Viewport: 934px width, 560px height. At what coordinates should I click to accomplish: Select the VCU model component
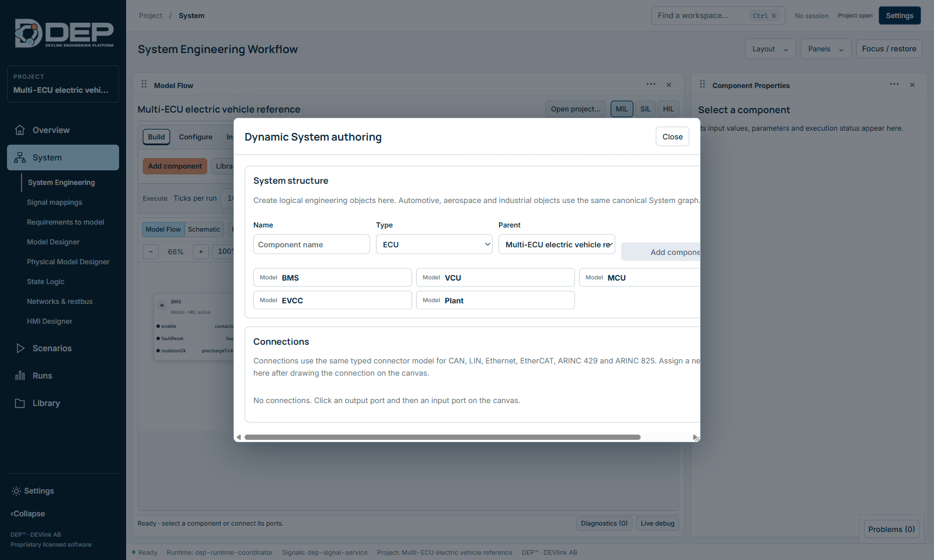(x=496, y=278)
